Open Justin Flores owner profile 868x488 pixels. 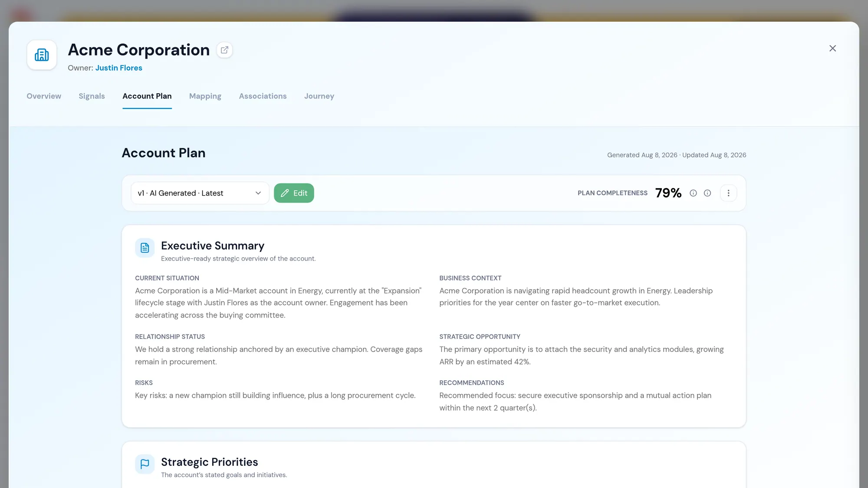click(118, 68)
